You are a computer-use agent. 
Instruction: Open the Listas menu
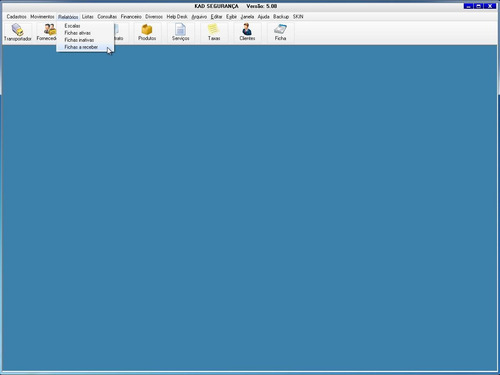[x=88, y=16]
